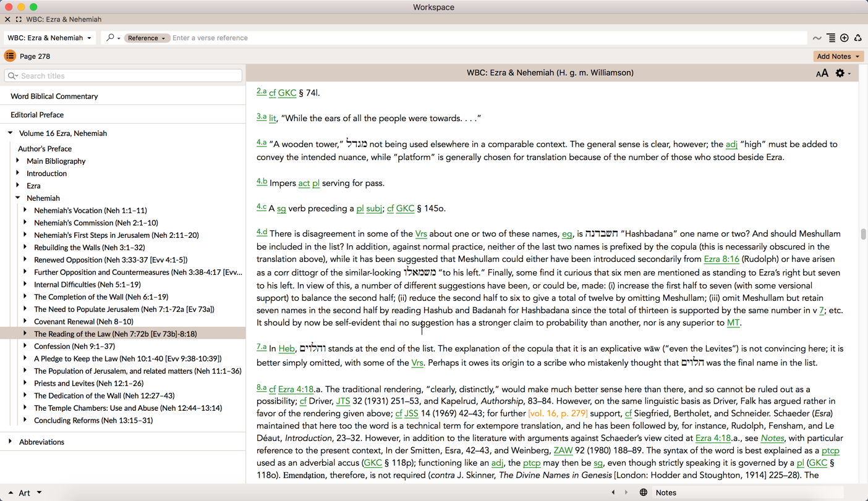Select Editorial Preface entry
Viewport: 868px width, 501px height.
click(37, 115)
